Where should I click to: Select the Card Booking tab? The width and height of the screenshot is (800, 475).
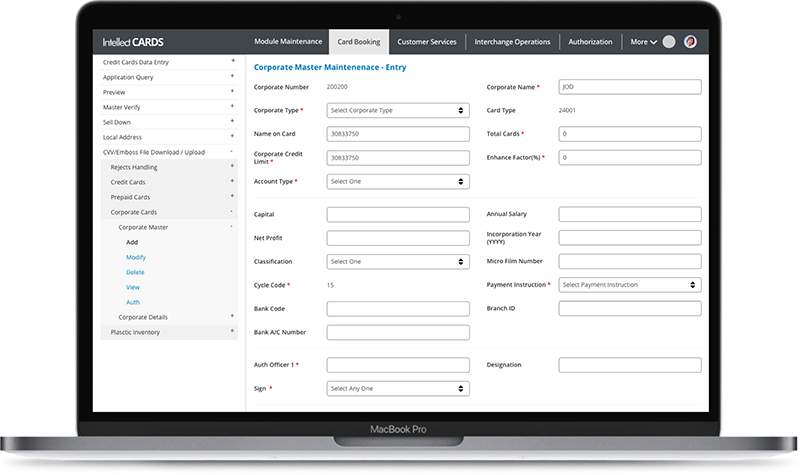click(x=359, y=42)
